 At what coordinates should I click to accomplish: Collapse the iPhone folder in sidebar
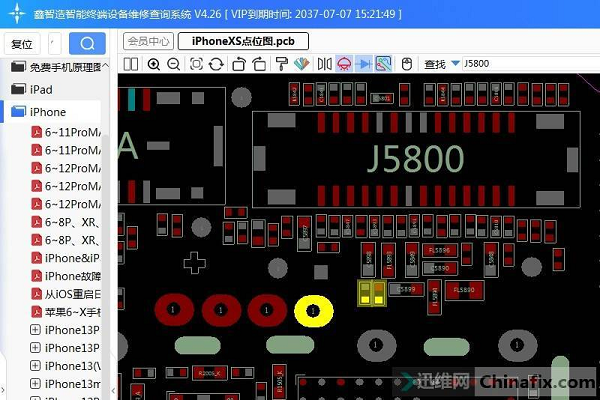pos(47,111)
